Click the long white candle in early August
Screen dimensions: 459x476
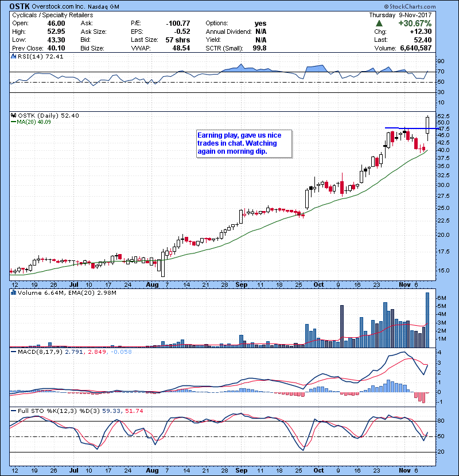pyautogui.click(x=163, y=263)
